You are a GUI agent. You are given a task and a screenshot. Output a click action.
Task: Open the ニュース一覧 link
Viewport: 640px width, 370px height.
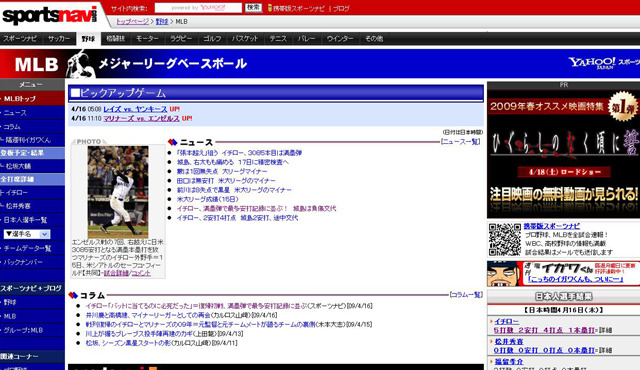pos(460,142)
